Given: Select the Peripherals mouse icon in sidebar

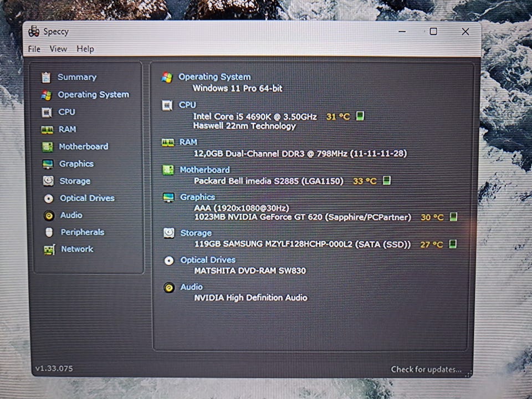Looking at the screenshot, I should (x=49, y=232).
